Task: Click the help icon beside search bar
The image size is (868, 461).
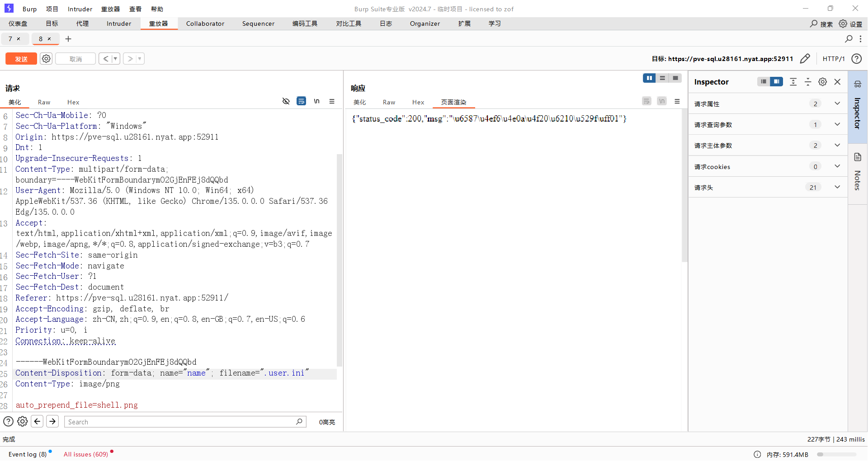Action: pyautogui.click(x=8, y=421)
